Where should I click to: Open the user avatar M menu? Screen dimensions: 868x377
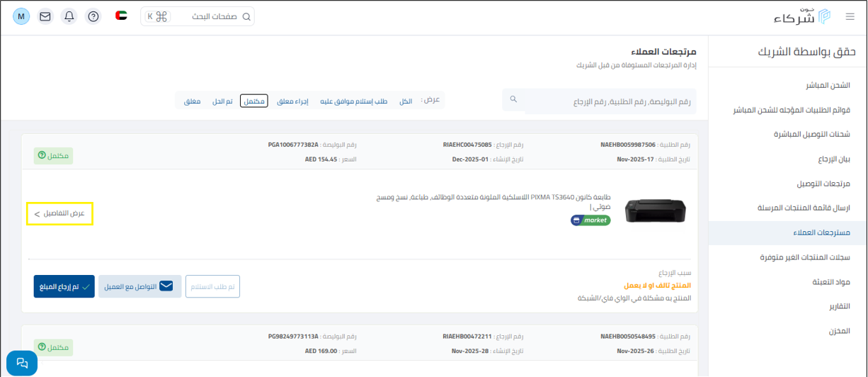coord(21,16)
